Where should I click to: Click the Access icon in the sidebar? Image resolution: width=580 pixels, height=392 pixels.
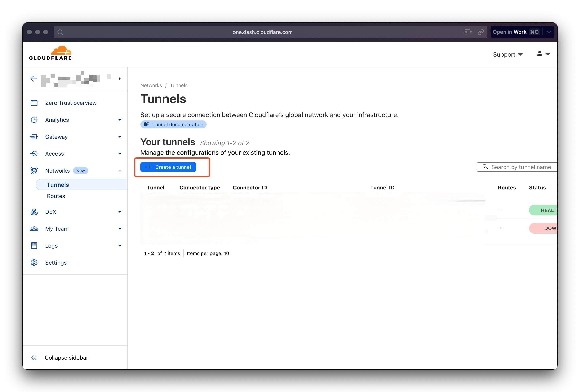34,154
